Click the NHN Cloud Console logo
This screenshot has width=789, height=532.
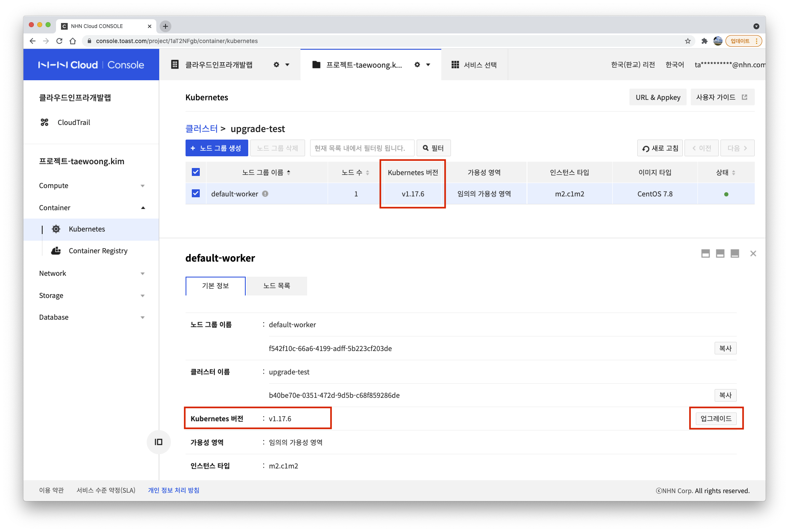(91, 65)
